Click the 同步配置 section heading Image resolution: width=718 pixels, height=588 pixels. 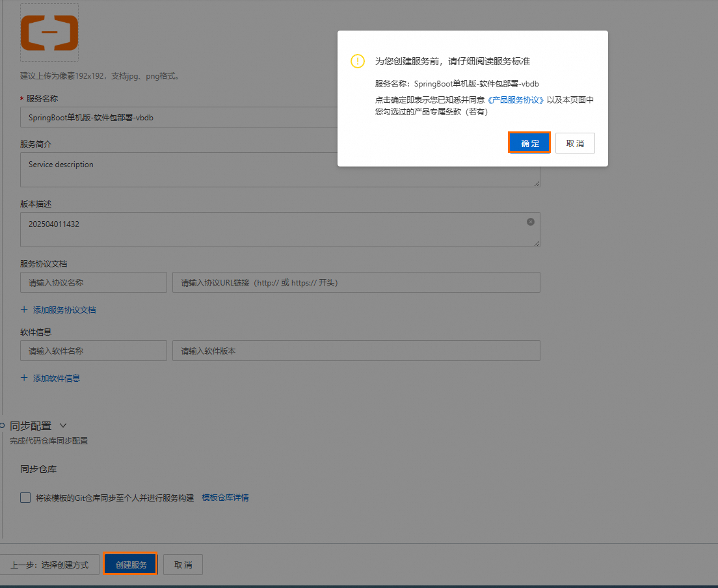pos(31,426)
